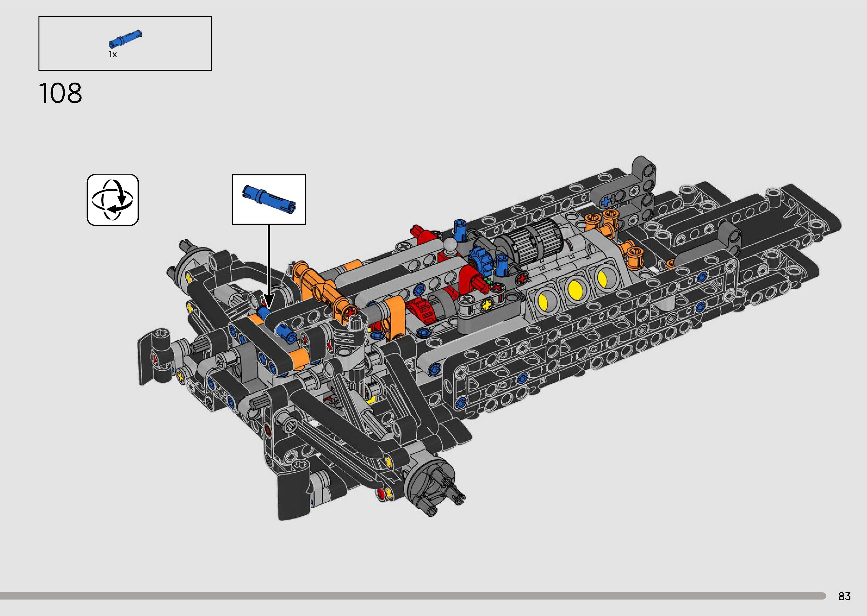Viewport: 867px width, 616px height.
Task: Click the page number 83
Action: coord(844,596)
